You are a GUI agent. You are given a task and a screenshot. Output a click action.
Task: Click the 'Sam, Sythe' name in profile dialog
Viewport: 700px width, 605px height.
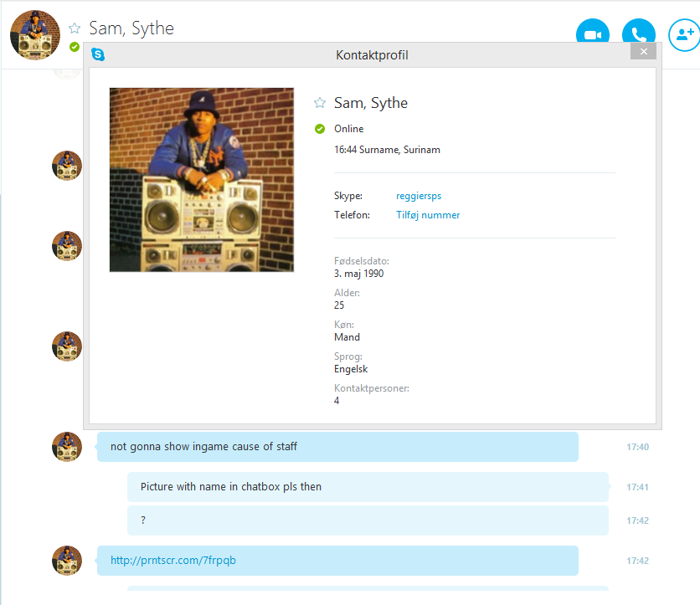click(371, 103)
